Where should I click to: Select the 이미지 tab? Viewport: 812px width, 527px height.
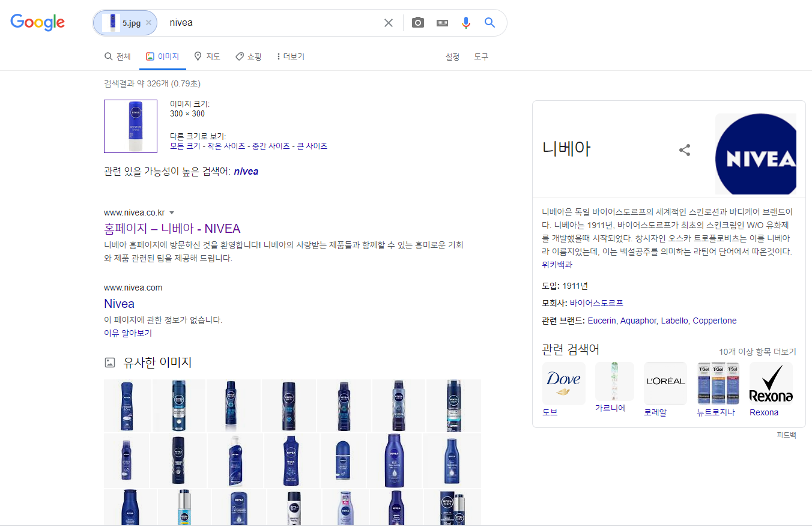[x=162, y=56]
